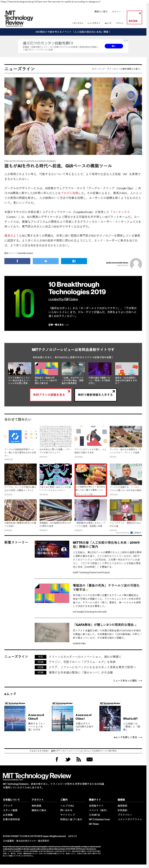
Task: Click the ログイン link in header
Action: point(116,12)
